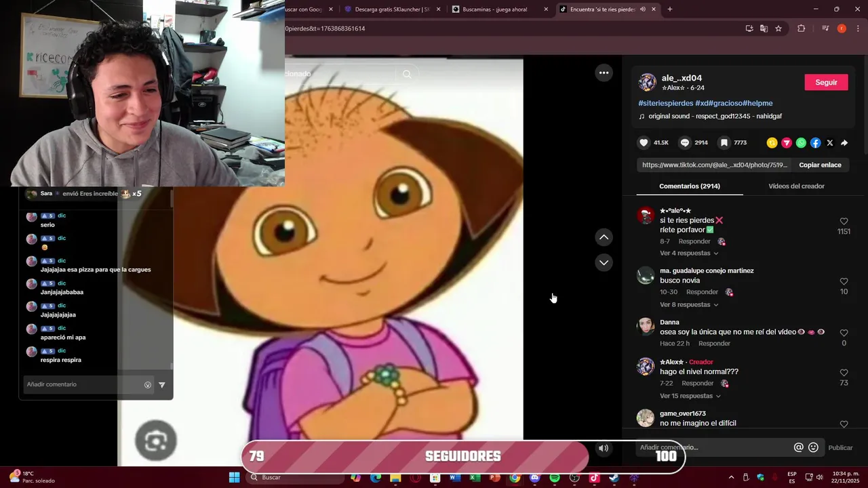868x488 pixels.
Task: Open the three-dot options menu on video
Action: pyautogui.click(x=604, y=73)
